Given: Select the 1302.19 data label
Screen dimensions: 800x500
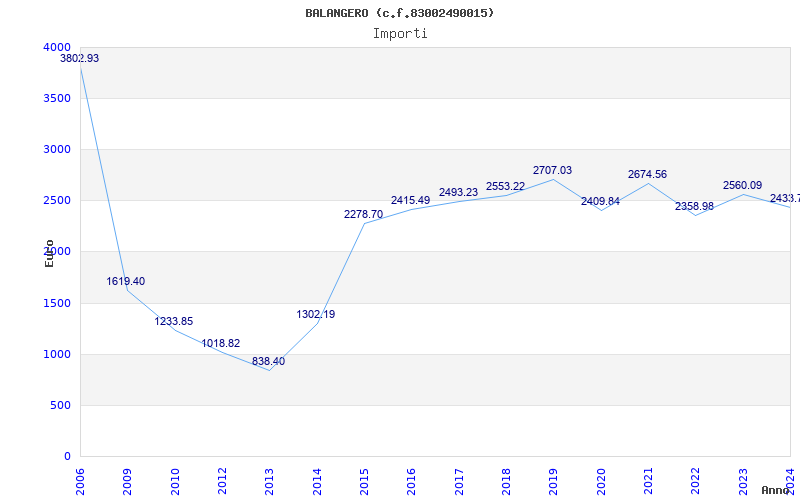Looking at the screenshot, I should pyautogui.click(x=315, y=315).
